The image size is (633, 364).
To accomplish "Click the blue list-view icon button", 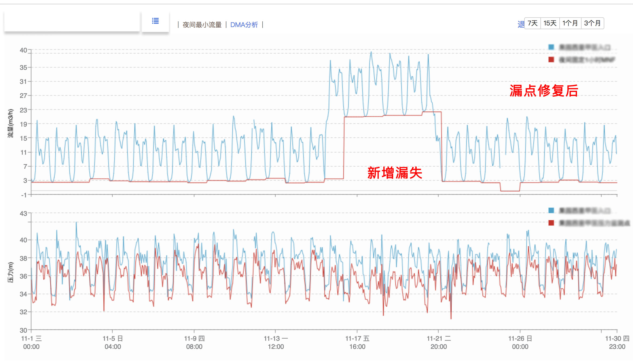I will click(x=155, y=21).
